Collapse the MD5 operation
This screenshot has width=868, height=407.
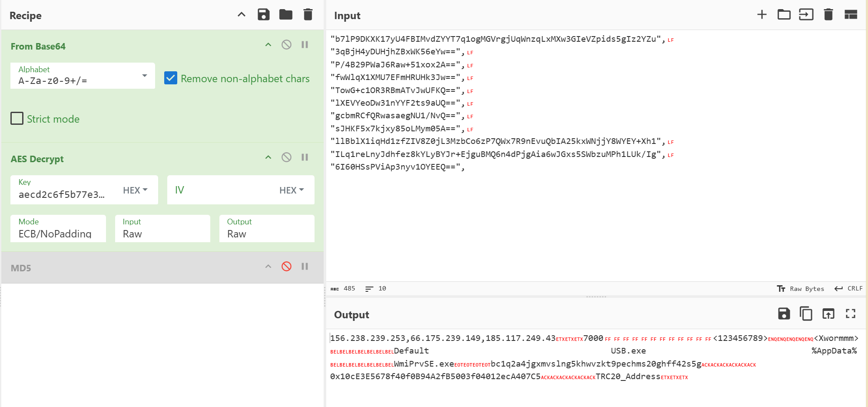coord(268,267)
